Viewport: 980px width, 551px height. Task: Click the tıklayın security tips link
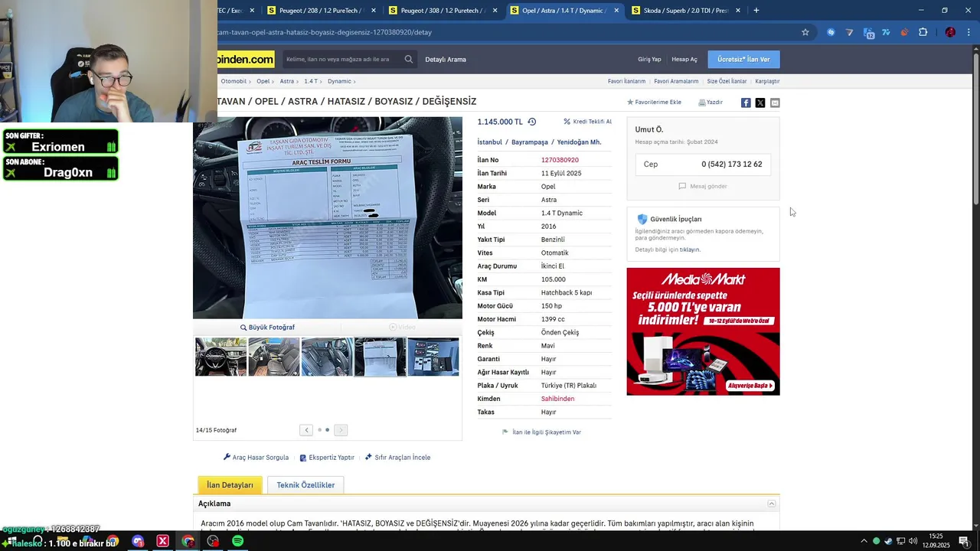[690, 249]
